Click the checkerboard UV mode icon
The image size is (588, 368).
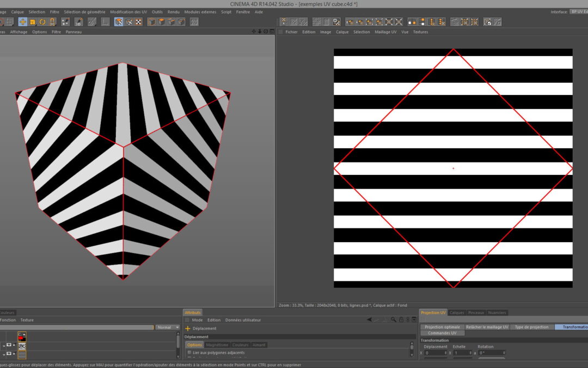coord(138,22)
